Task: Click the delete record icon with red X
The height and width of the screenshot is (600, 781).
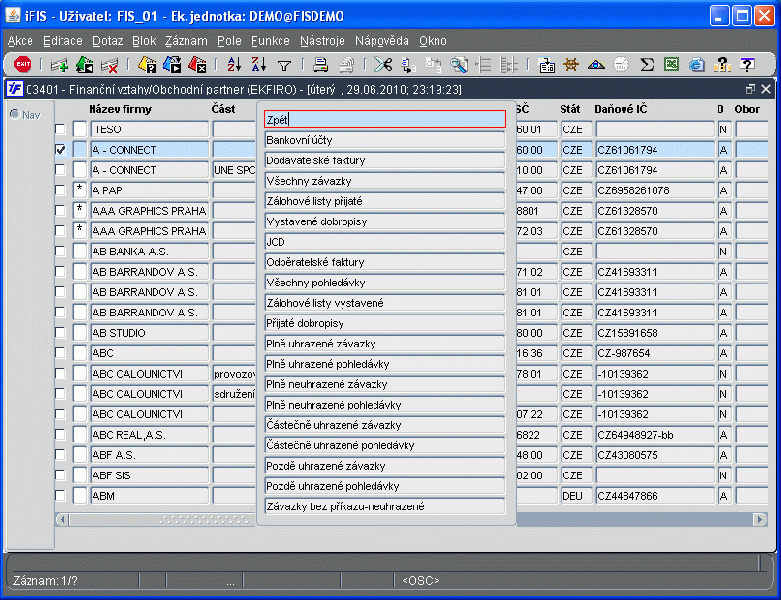Action: 110,65
